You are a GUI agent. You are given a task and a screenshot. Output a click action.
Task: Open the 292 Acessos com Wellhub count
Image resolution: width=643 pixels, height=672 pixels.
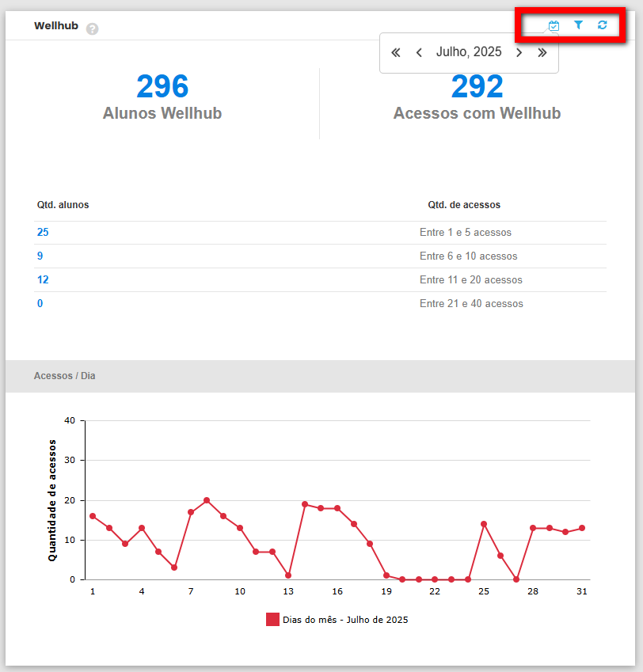477,86
